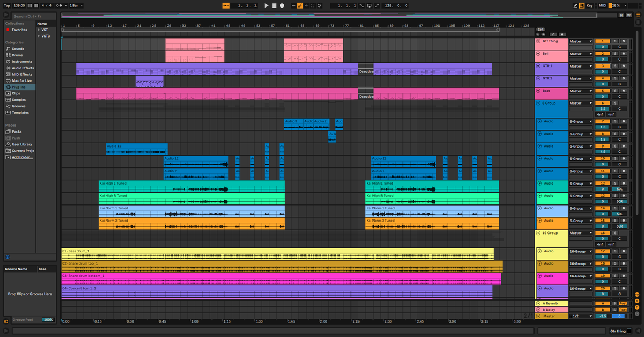Click the Set locator button
Viewport: 644px width, 337px height.
(540, 29)
